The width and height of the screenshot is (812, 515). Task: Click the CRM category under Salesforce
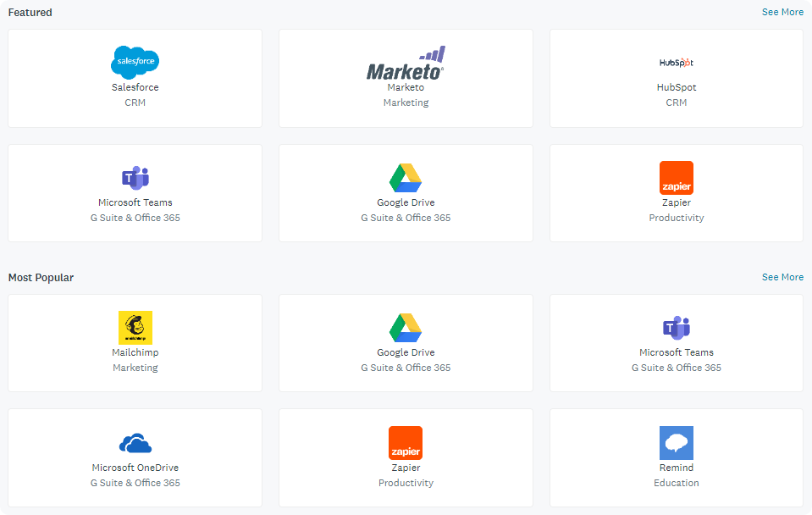tap(135, 102)
